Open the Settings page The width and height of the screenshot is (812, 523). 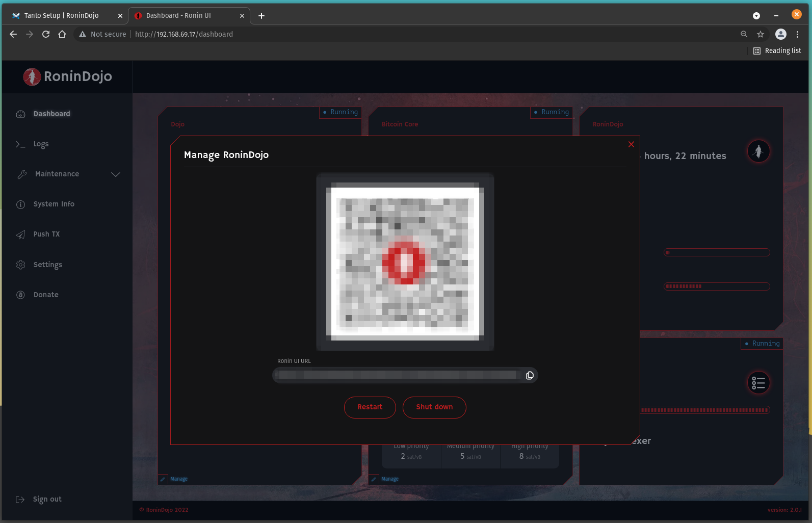(x=48, y=265)
